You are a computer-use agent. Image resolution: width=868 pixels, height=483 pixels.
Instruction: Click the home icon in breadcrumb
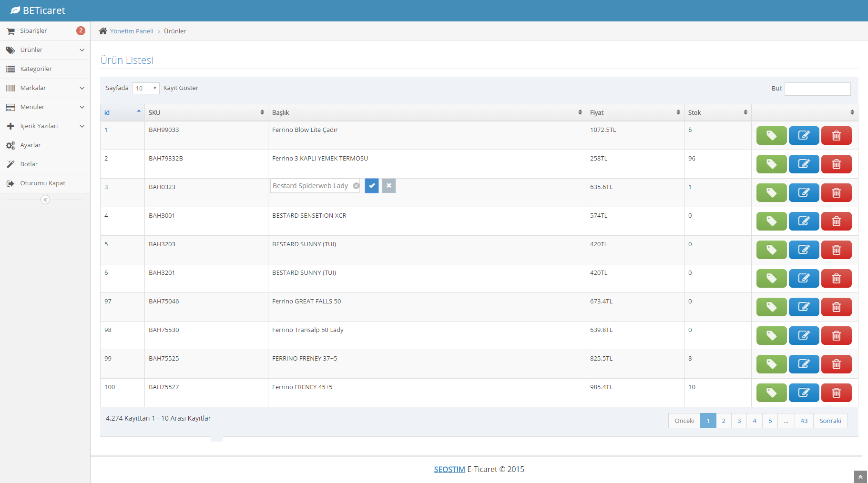[x=103, y=31]
